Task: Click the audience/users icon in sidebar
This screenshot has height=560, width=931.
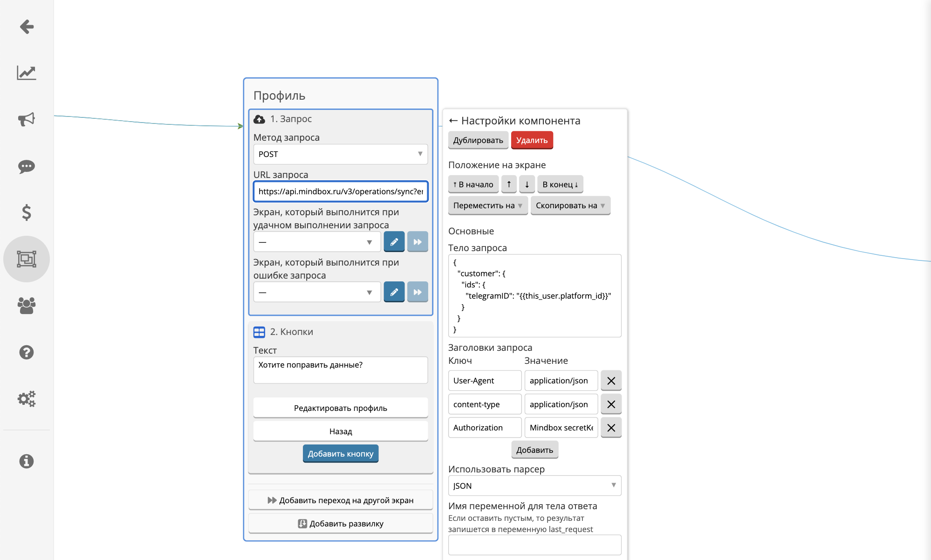Action: [x=27, y=305]
